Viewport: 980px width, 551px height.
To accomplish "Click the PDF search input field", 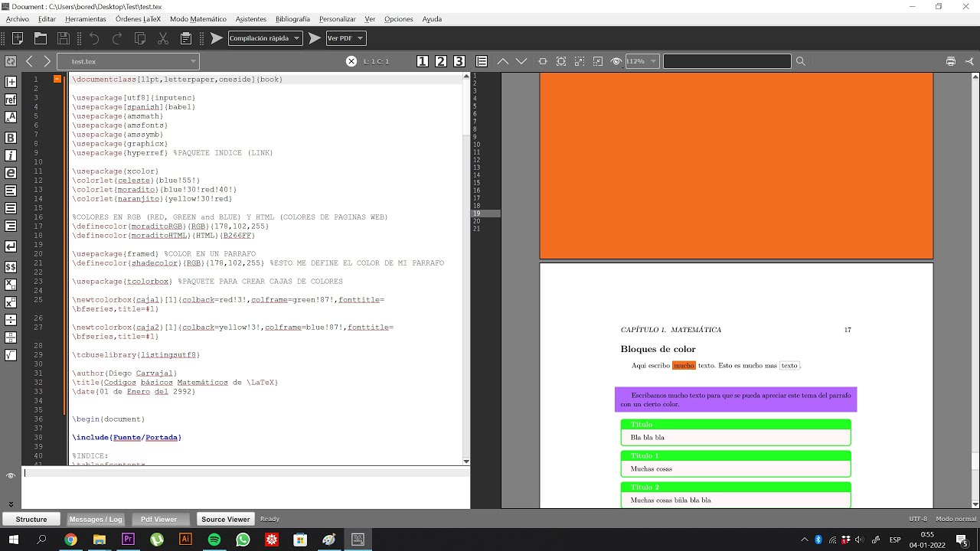I will (x=727, y=61).
